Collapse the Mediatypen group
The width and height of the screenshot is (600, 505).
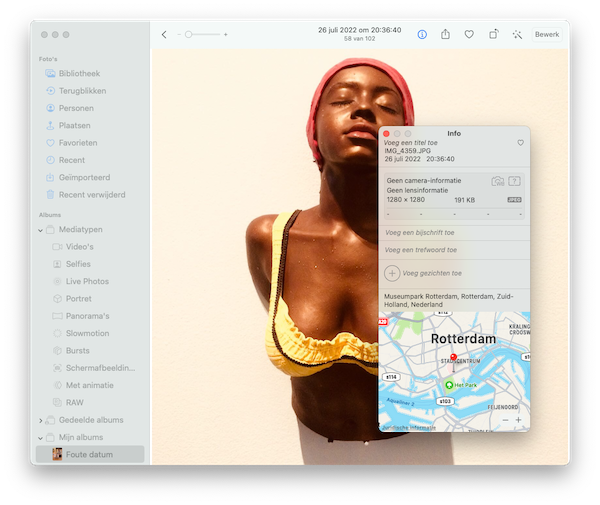[41, 230]
